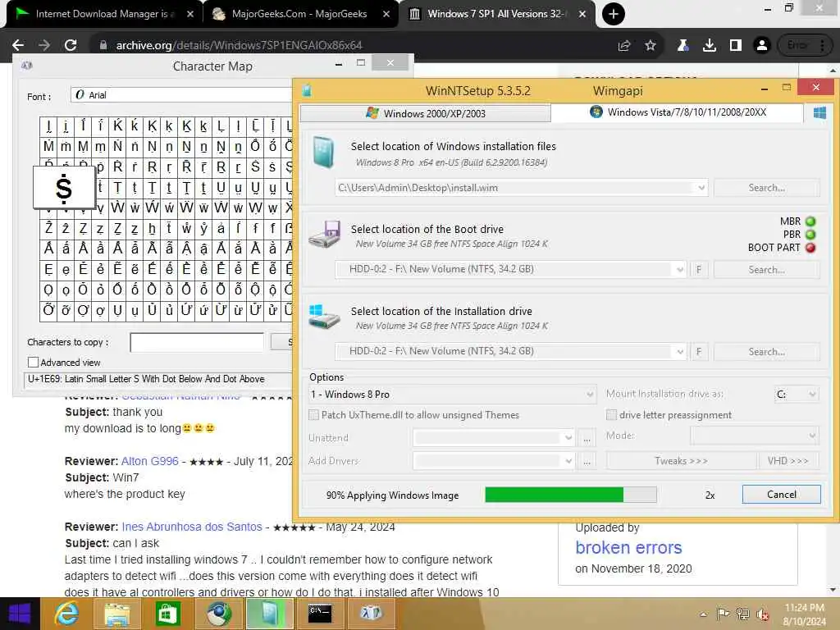Expand the Boot drive HDD-0:2 dropdown
The image size is (840, 630).
[x=679, y=269]
